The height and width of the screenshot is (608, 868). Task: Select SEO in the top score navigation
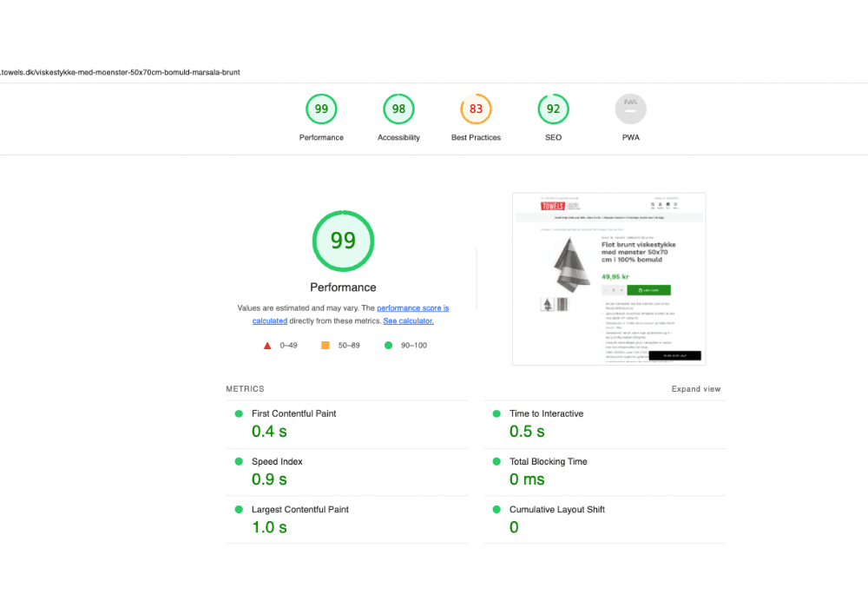(x=553, y=137)
